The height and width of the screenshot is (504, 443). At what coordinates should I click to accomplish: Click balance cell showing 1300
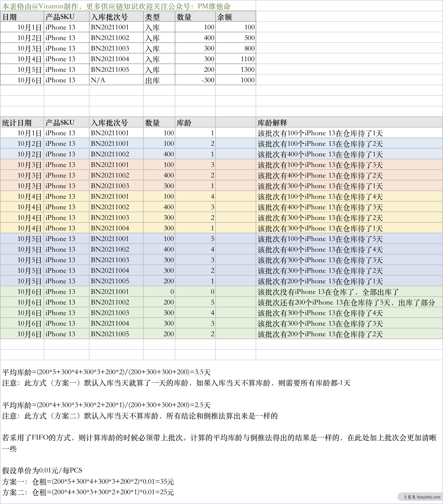pyautogui.click(x=235, y=69)
